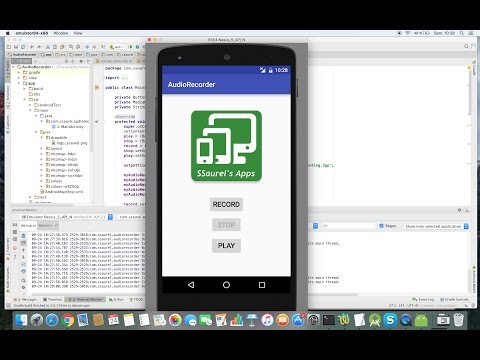
Task: Open the Gradle Console tool window
Action: coord(454,300)
